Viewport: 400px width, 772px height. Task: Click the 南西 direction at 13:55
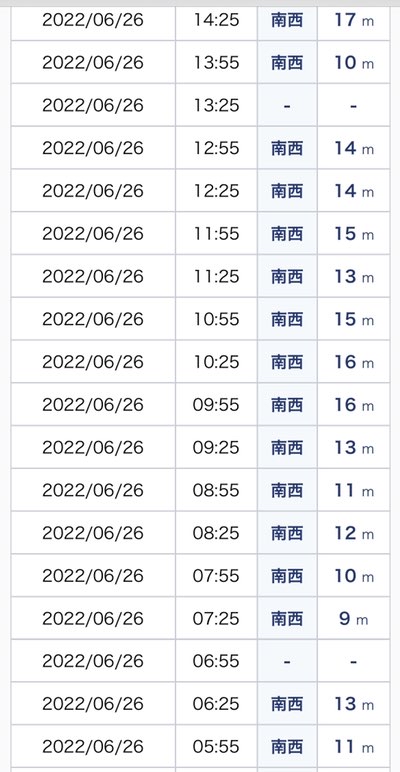click(x=287, y=63)
